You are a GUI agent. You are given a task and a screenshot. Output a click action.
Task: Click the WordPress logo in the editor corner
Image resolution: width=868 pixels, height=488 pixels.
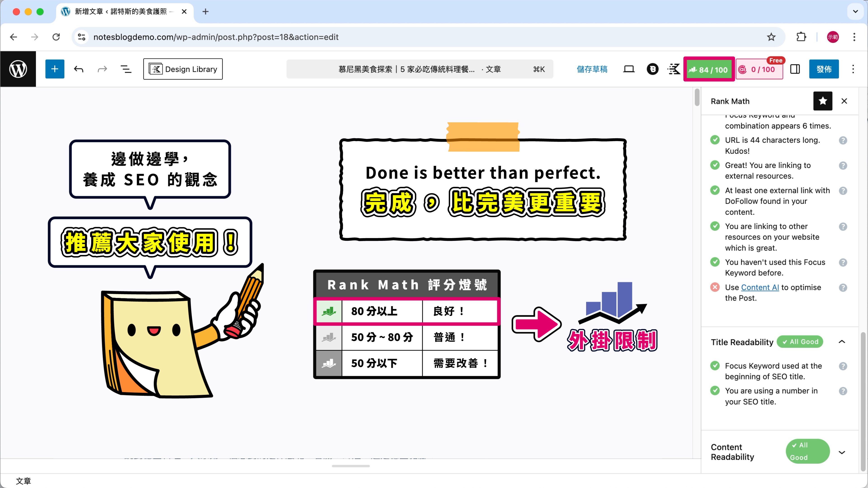(x=18, y=69)
